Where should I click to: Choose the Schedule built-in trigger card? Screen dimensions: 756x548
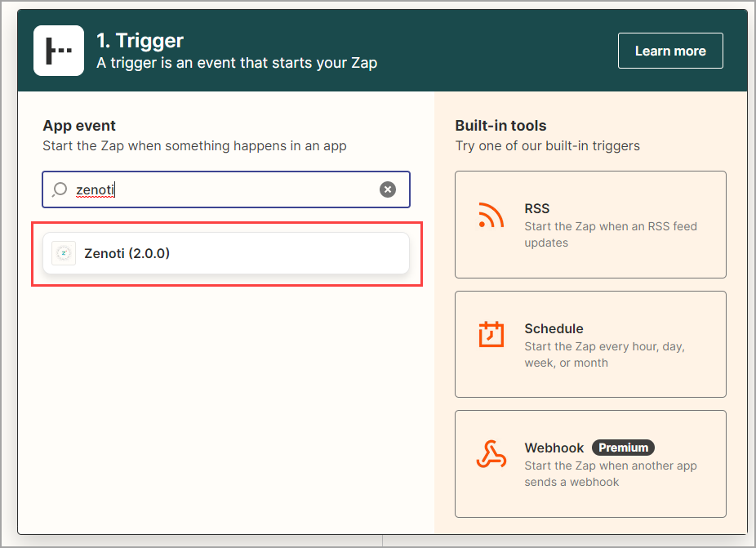click(590, 344)
